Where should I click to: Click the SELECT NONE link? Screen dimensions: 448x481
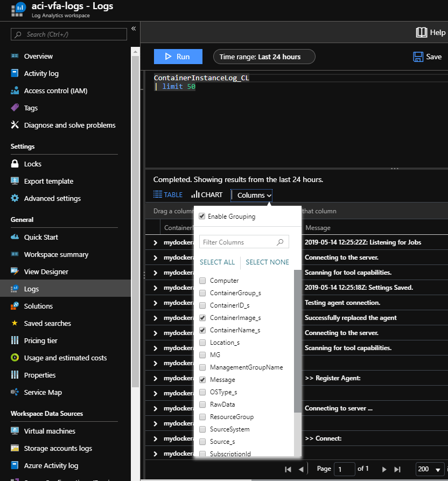(x=267, y=262)
